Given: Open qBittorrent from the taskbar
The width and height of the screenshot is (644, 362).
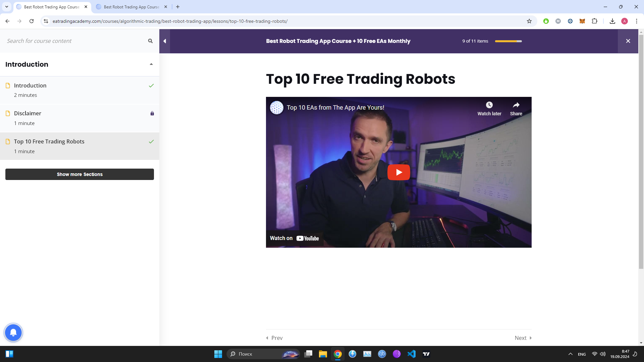Looking at the screenshot, I should point(382,354).
